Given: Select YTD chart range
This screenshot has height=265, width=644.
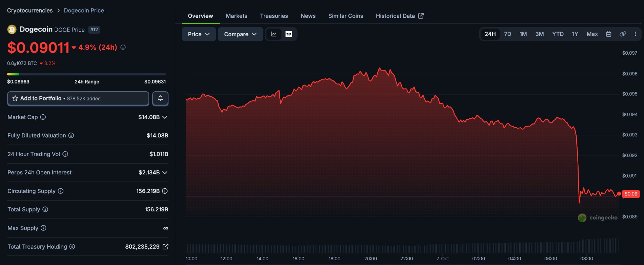Looking at the screenshot, I should coord(558,34).
